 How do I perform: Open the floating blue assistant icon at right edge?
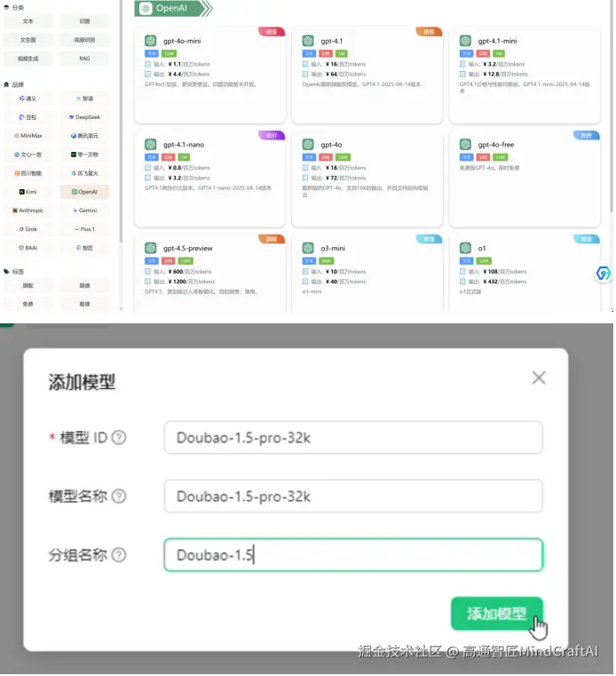(x=603, y=274)
